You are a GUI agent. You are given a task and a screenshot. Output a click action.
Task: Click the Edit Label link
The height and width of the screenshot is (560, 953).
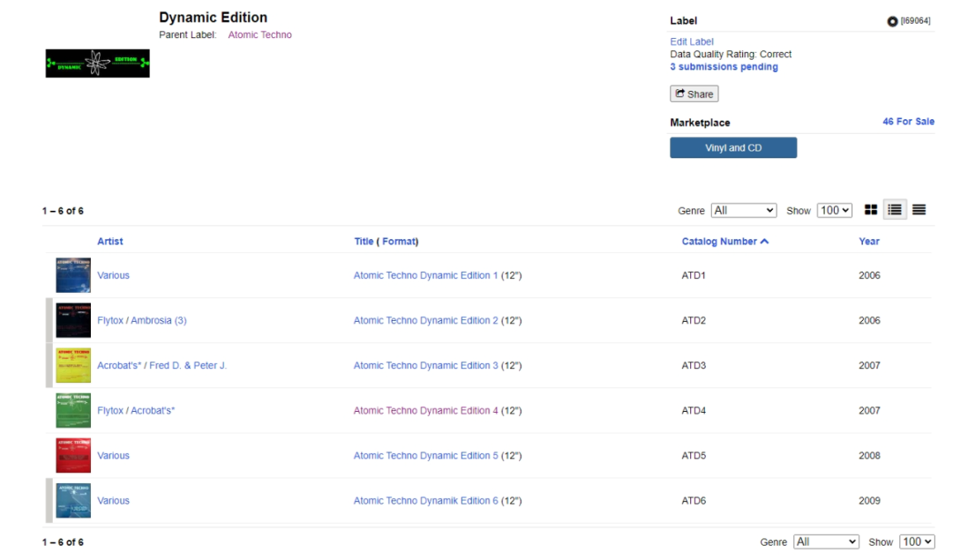coord(692,41)
